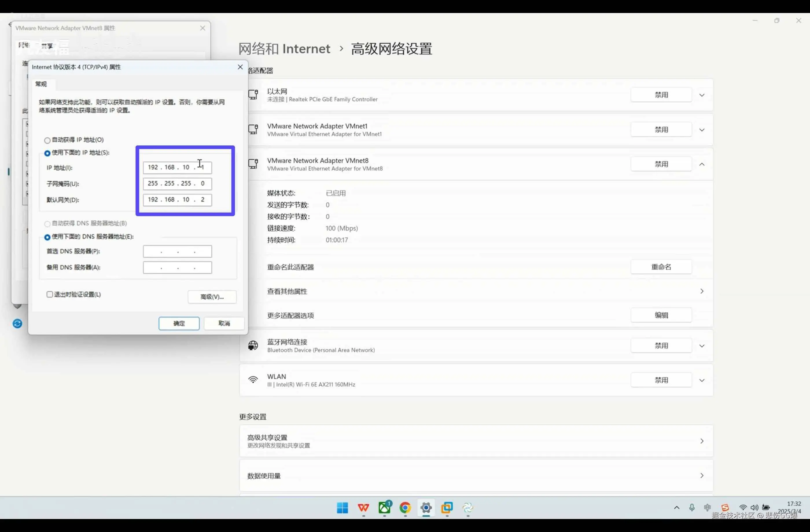
Task: Open advanced 高级(V) TCP/IP settings
Action: (212, 297)
